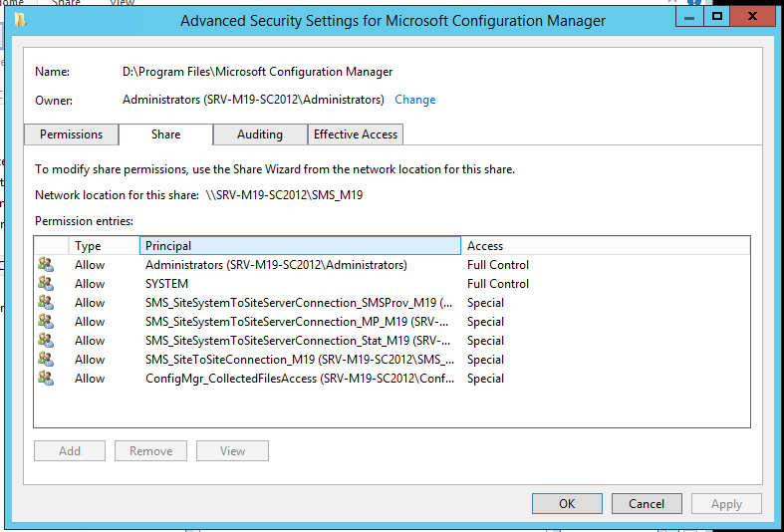Screen dimensions: 784x532
Task: Click Full Control access for Administrators
Action: 498,264
